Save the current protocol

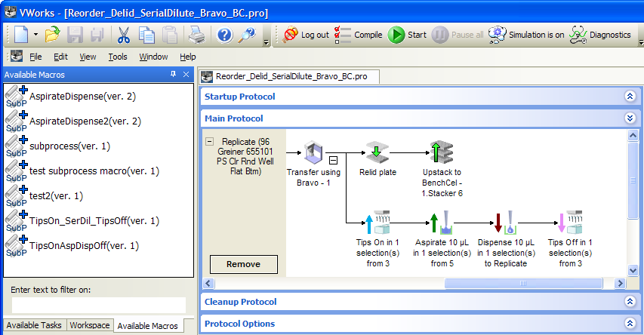75,35
